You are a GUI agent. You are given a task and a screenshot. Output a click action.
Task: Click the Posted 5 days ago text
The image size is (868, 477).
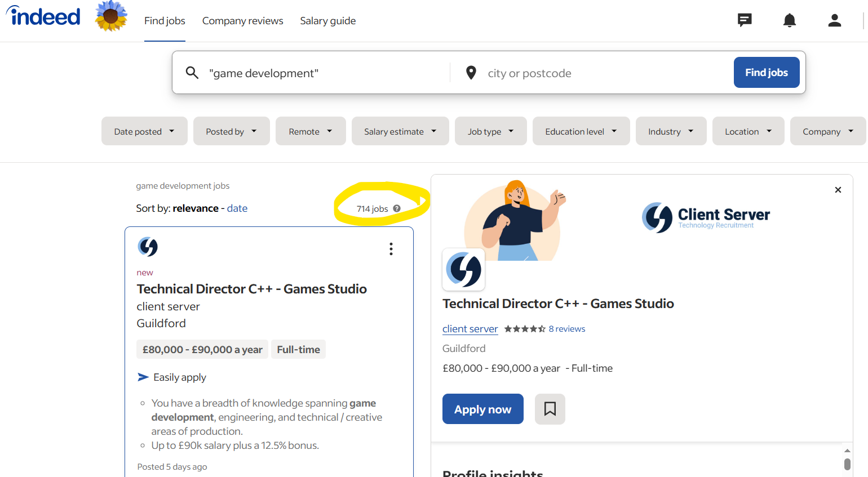(x=172, y=467)
